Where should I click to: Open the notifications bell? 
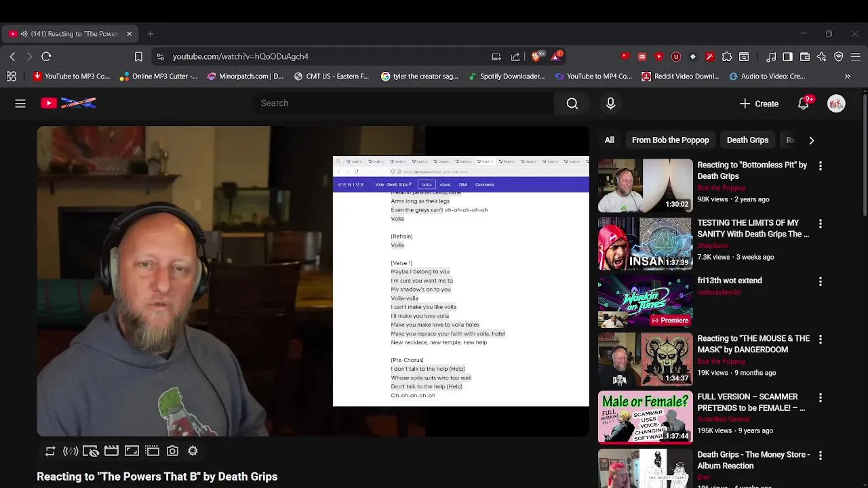tap(804, 104)
